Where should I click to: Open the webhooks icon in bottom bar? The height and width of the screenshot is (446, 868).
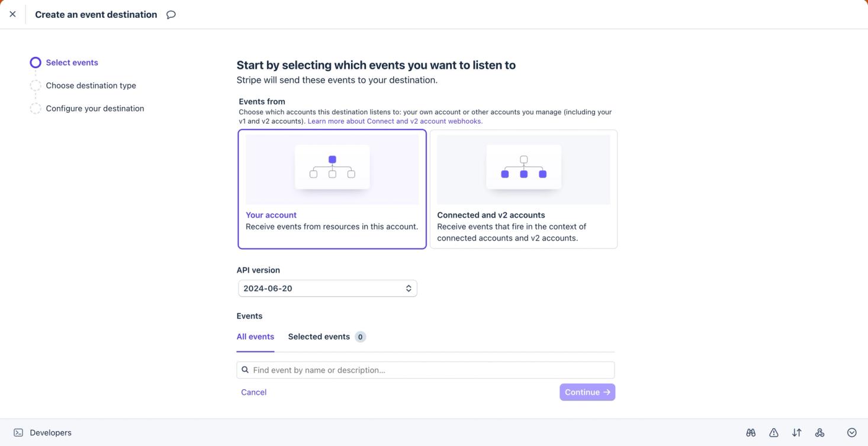click(819, 432)
